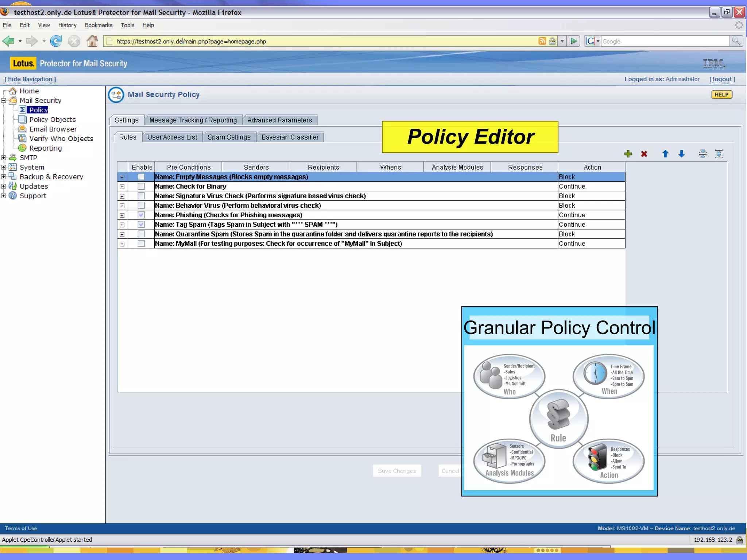Click the Home navigation icon
The width and height of the screenshot is (747, 560).
point(13,91)
